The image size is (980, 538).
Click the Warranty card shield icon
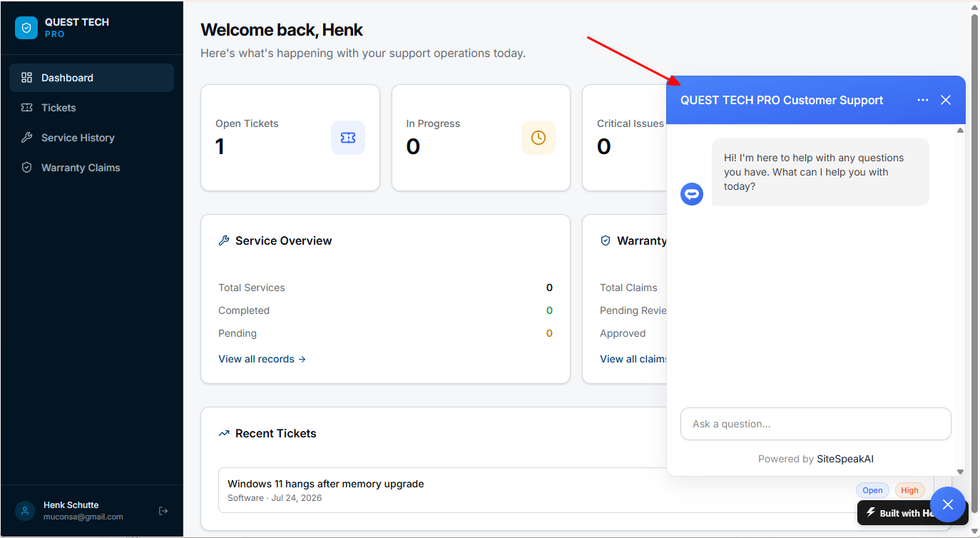606,240
